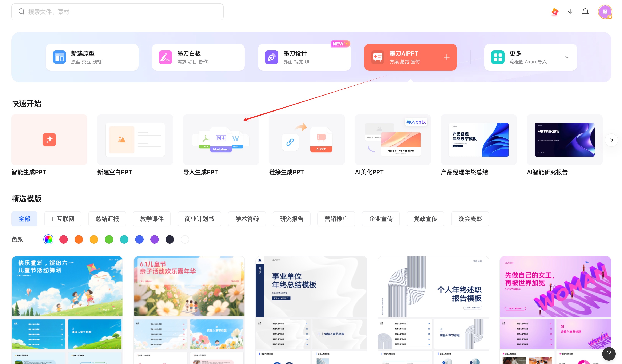Image resolution: width=622 pixels, height=364 pixels.
Task: Open the 墨刀AIPPT presentation icon
Action: click(x=378, y=57)
